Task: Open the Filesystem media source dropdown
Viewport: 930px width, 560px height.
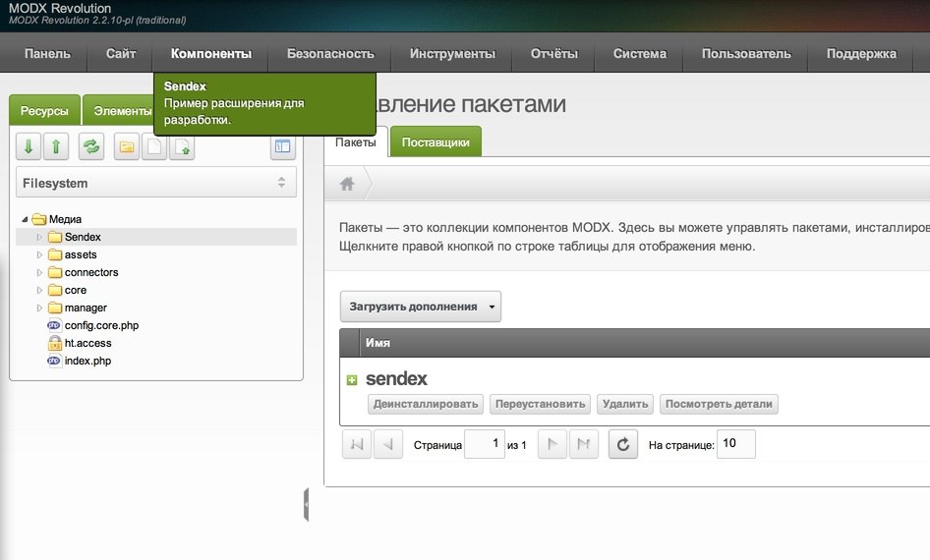Action: (156, 183)
